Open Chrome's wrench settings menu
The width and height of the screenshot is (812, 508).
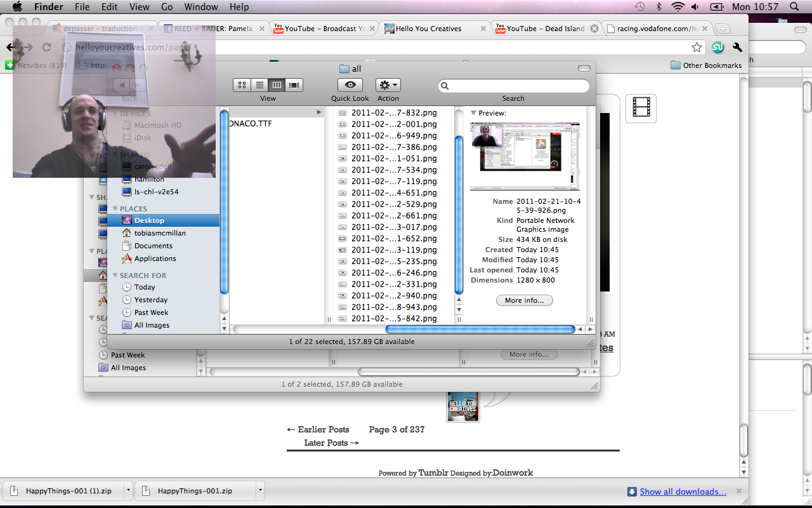tap(737, 48)
